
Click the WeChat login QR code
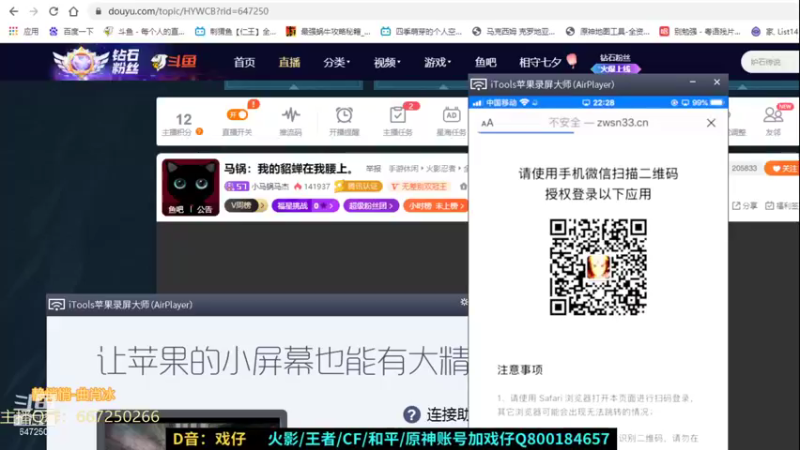pyautogui.click(x=598, y=267)
